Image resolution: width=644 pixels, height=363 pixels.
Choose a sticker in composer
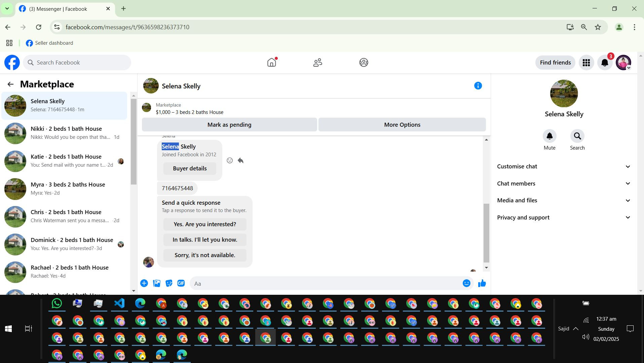click(169, 283)
